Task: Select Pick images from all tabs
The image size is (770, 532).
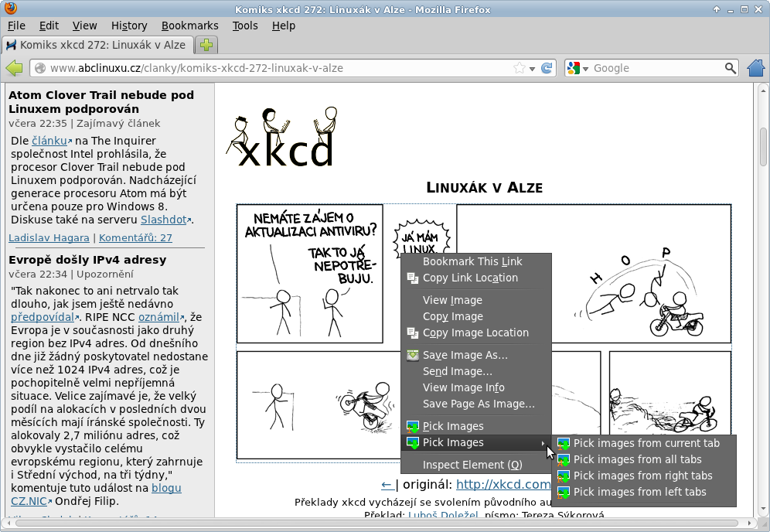Action: click(644, 459)
